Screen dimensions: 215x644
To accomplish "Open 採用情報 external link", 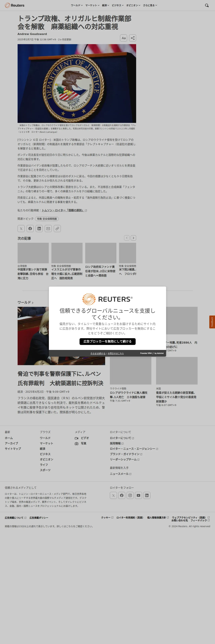I will pos(117,443).
